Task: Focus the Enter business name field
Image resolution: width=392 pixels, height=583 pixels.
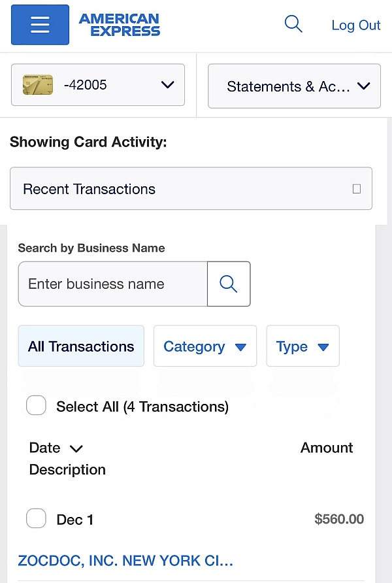Action: click(112, 284)
